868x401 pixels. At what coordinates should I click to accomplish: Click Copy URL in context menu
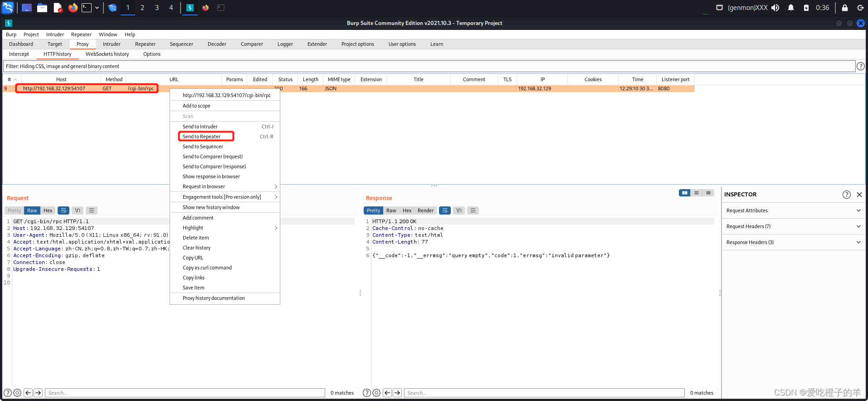[x=225, y=258]
